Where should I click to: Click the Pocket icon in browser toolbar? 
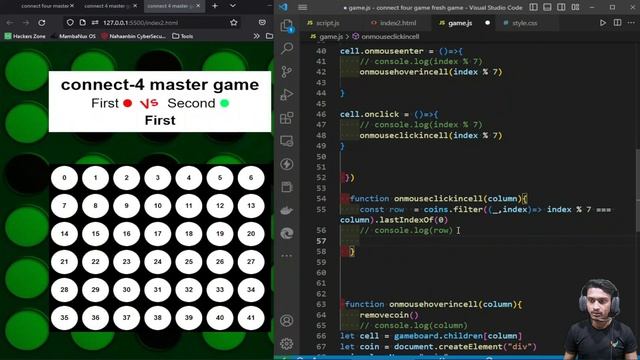click(262, 22)
